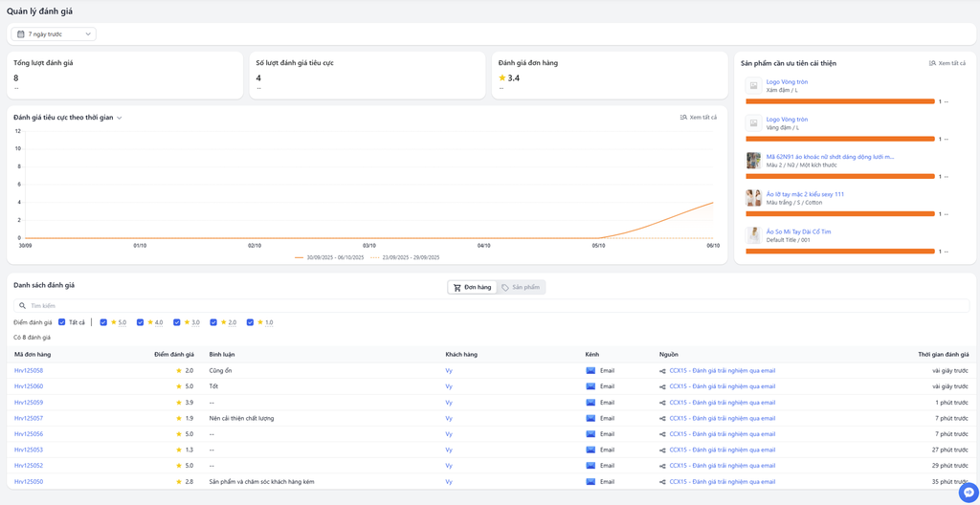980x505 pixels.
Task: Click the yellow star icon beside 3.4 rating
Action: pyautogui.click(x=502, y=78)
